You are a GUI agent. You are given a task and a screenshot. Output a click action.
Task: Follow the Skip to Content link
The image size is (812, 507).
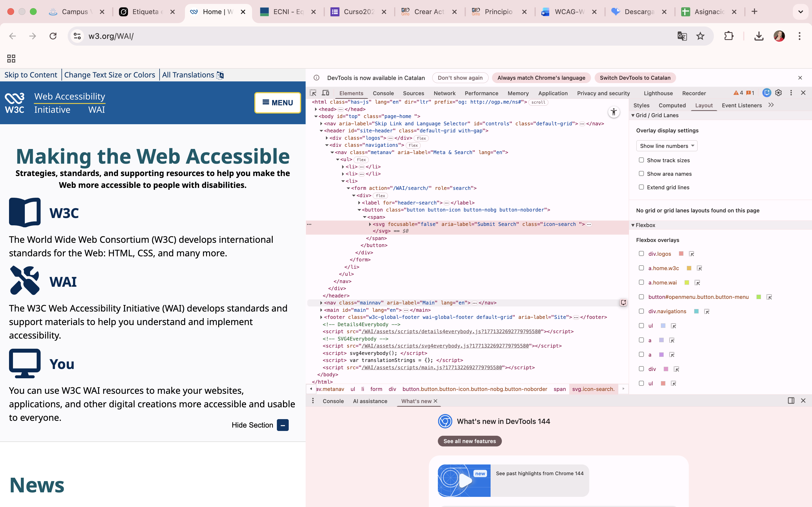point(30,75)
